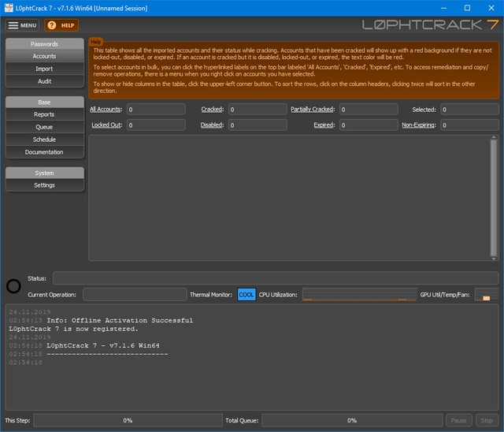504x432 pixels.
Task: Open the Reports page
Action: (44, 114)
